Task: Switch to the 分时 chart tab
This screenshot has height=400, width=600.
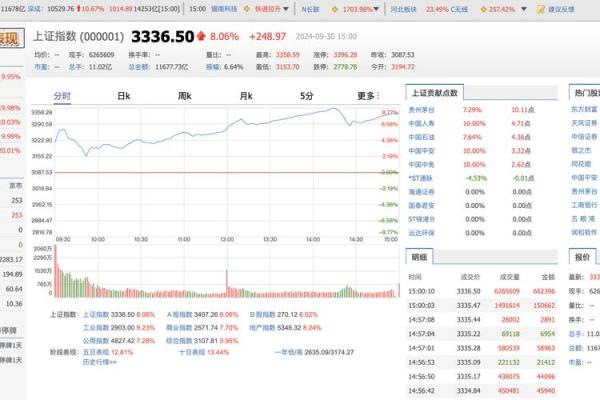Action: pos(62,96)
